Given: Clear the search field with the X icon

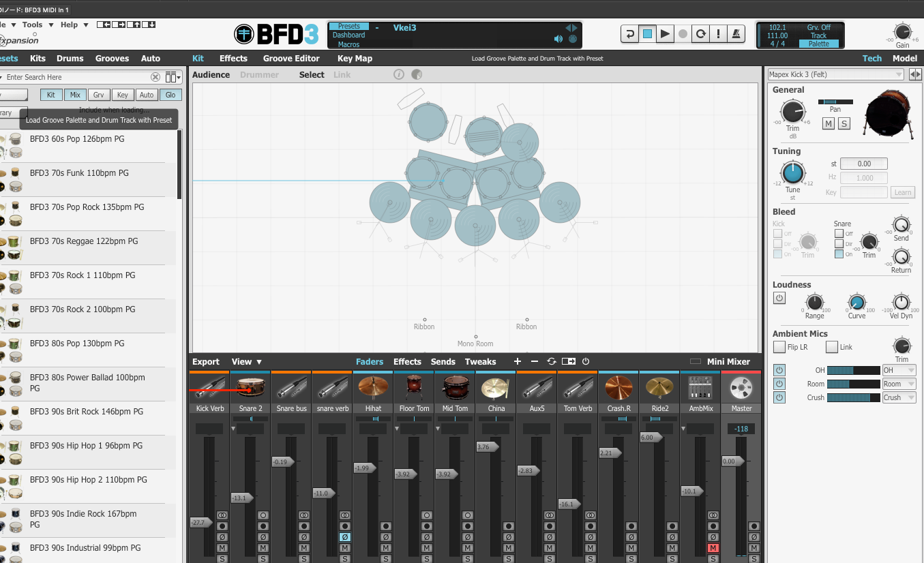Looking at the screenshot, I should click(x=155, y=77).
